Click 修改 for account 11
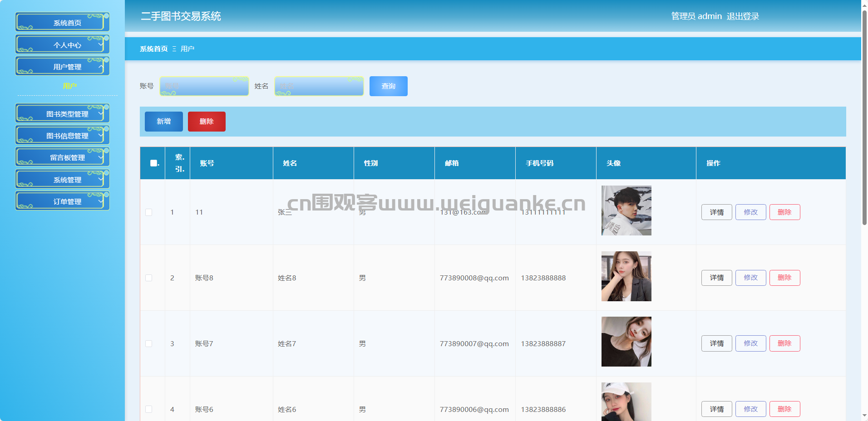The width and height of the screenshot is (868, 421). coord(751,212)
